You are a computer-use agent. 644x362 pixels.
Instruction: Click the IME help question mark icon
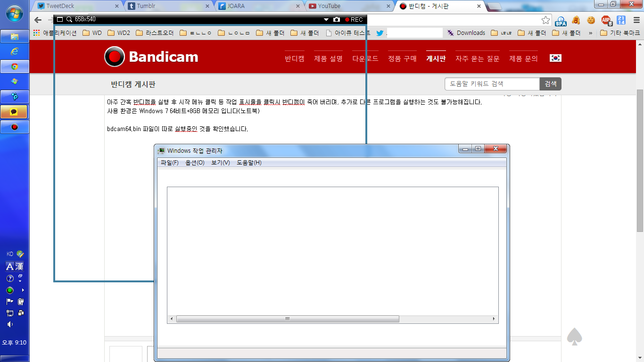pos(9,279)
